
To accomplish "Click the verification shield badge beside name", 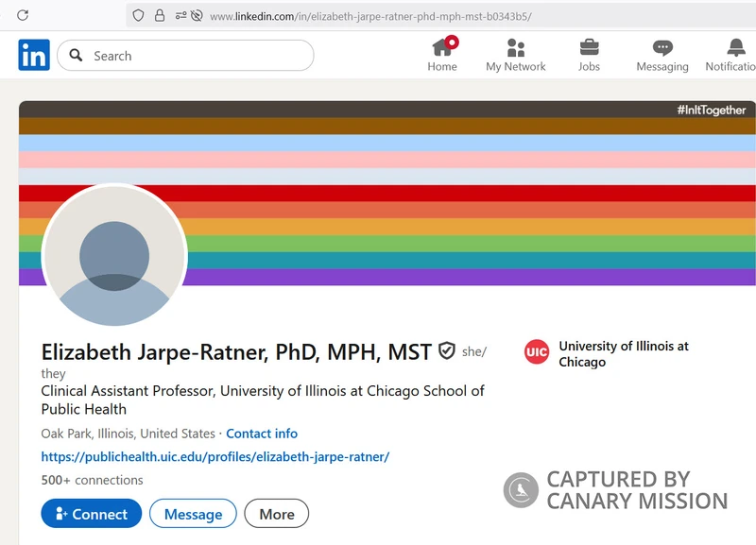I will 447,350.
